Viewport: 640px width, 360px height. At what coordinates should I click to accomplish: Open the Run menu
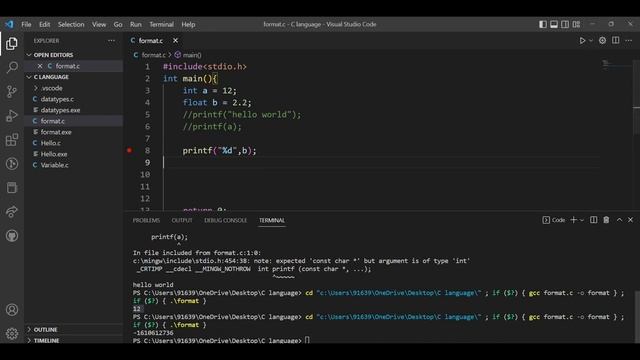136,24
